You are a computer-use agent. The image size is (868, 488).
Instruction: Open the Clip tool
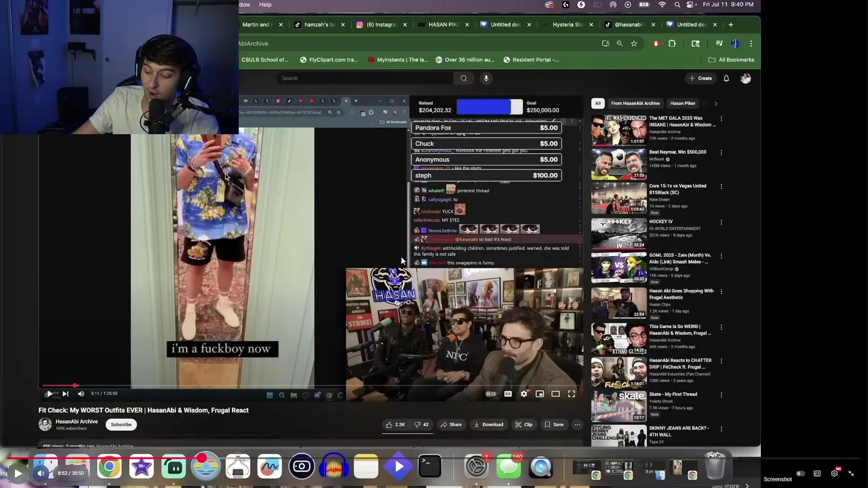coord(524,424)
